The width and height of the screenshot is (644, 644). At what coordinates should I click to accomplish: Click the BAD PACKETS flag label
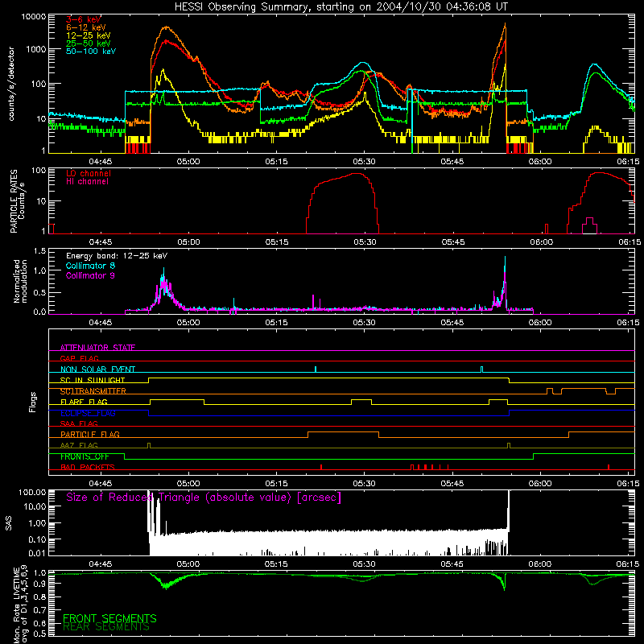(x=88, y=467)
